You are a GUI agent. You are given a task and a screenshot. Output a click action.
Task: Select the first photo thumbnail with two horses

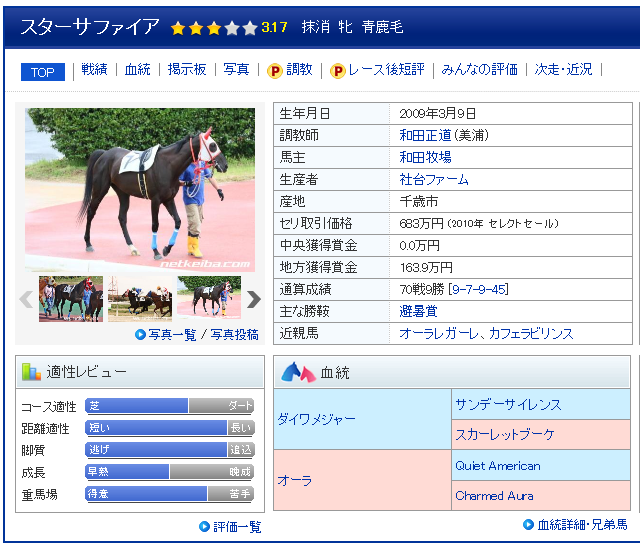[71, 299]
